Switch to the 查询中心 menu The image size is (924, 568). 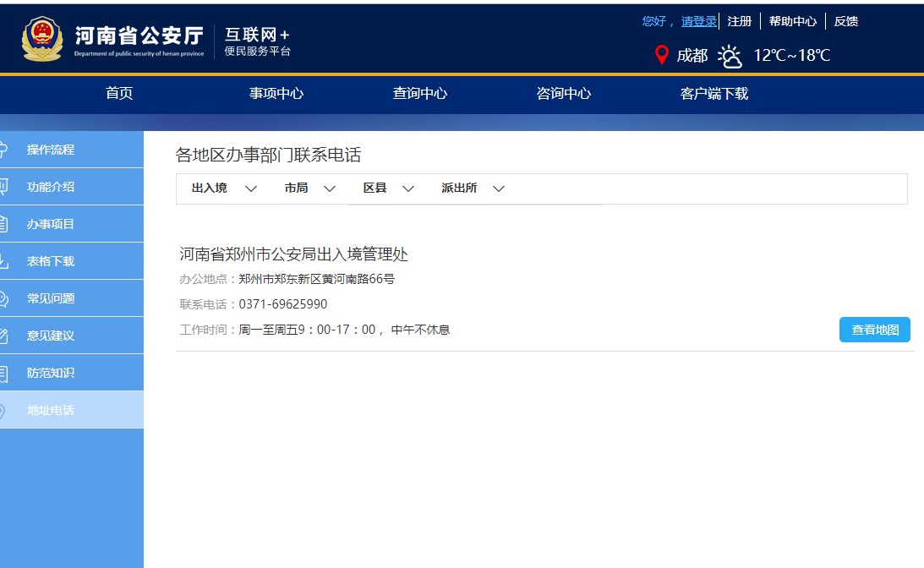click(420, 94)
